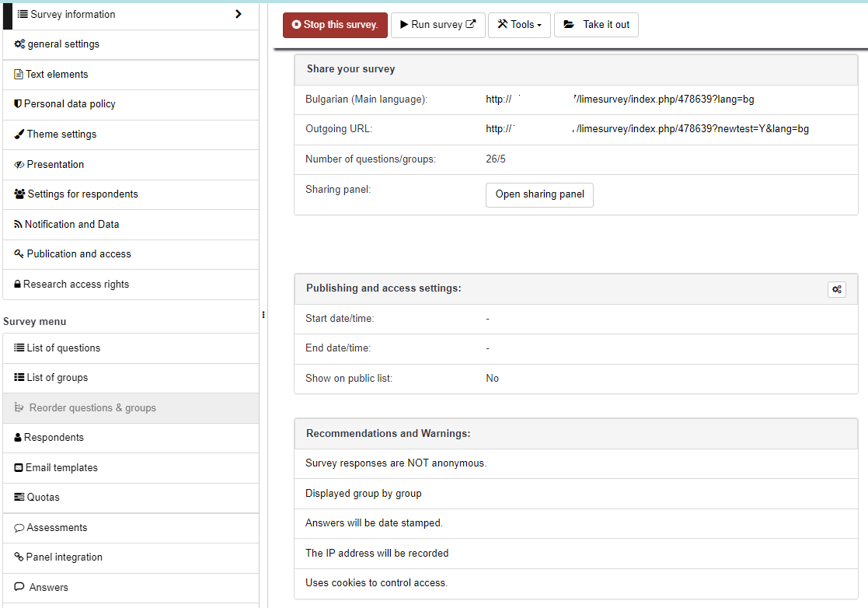This screenshot has width=868, height=608.
Task: Click the Share your survey panel heading
Action: [351, 69]
